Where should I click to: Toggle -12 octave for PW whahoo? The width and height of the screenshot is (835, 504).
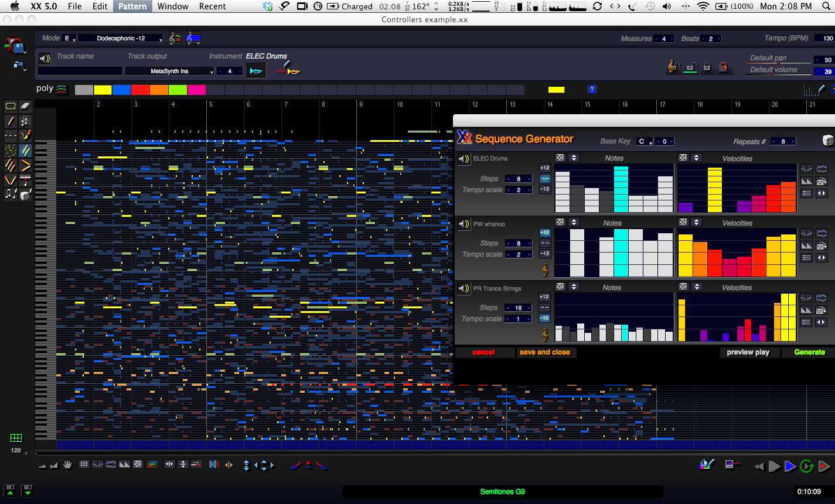pos(544,254)
